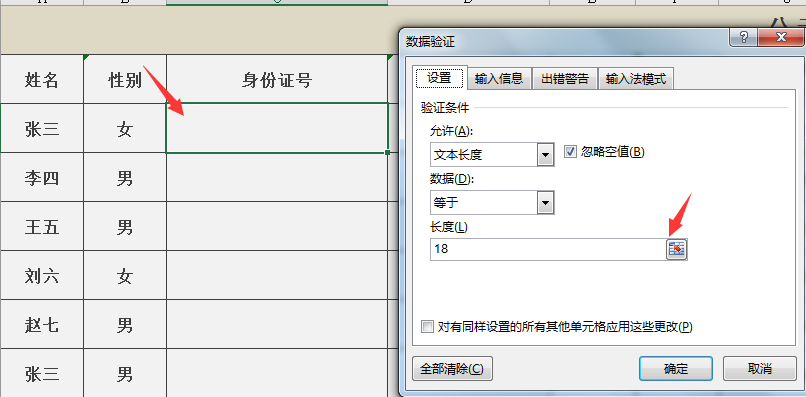Select the 刘六 name cell
This screenshot has height=397, width=806.
click(x=42, y=276)
